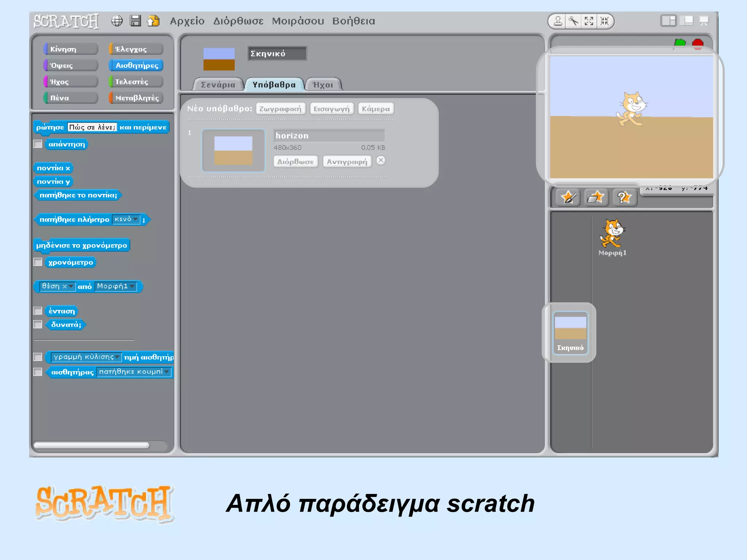Open the γραμμή κύλισης sensor dropdown

[x=86, y=357]
